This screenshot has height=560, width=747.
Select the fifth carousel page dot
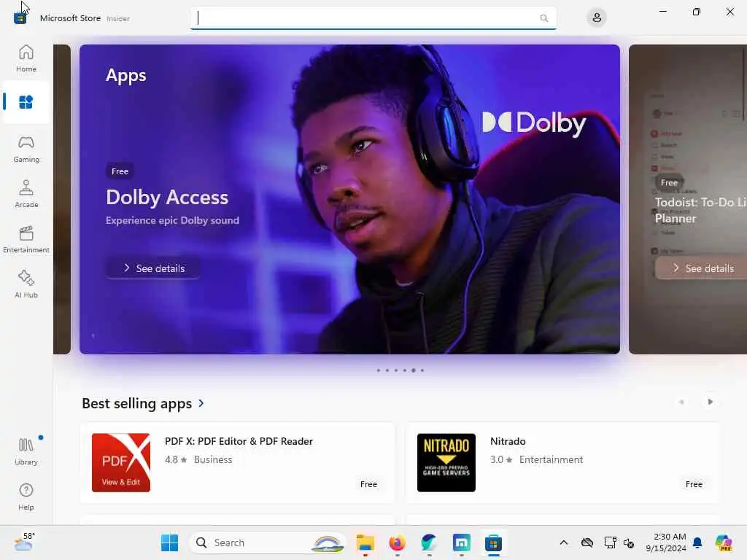click(414, 370)
